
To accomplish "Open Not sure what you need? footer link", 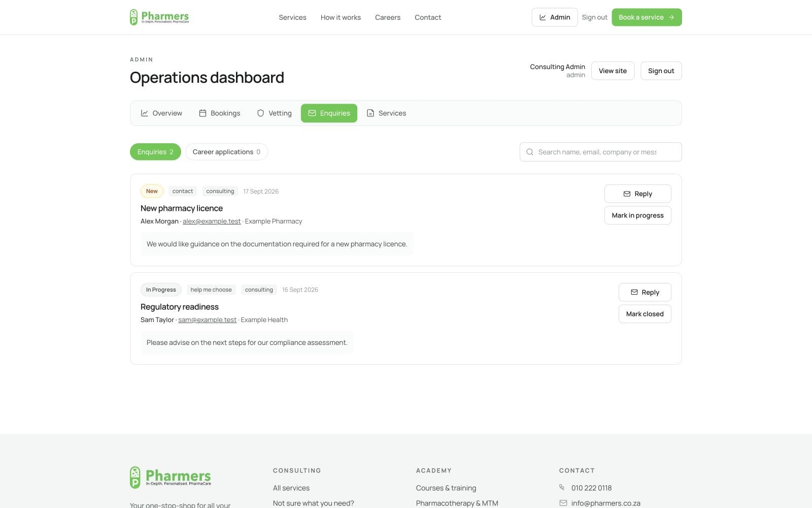I will 314,503.
